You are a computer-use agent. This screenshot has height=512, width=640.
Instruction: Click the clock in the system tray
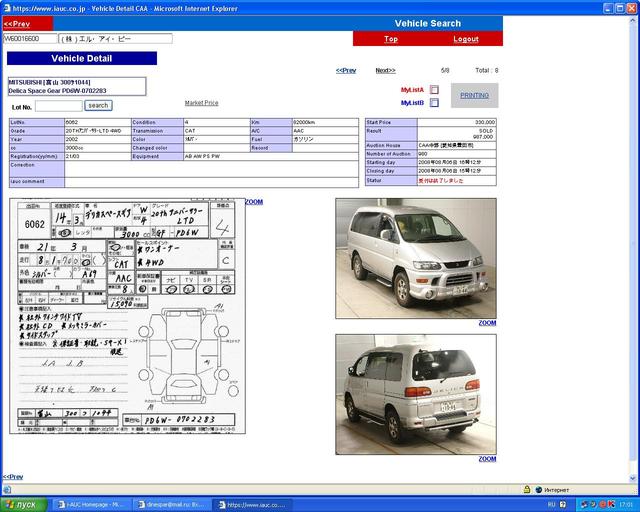click(x=626, y=505)
